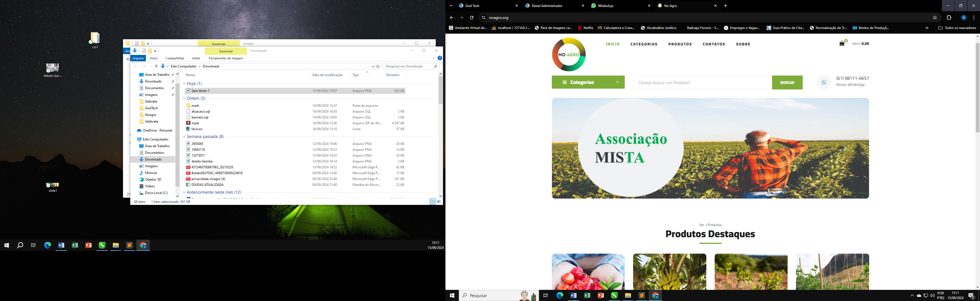The width and height of the screenshot is (980, 301).
Task: Open Noagro folder in navigation pane
Action: pyautogui.click(x=150, y=115)
